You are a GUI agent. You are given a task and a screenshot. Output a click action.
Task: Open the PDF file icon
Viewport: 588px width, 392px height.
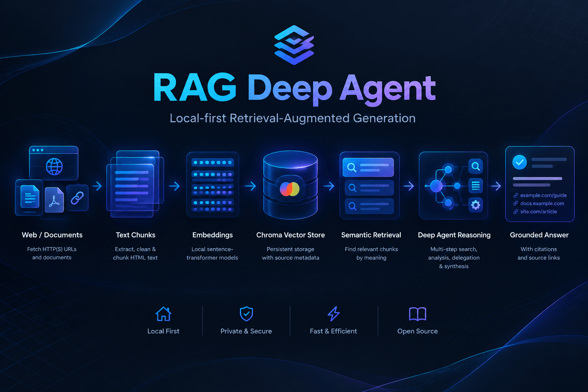coord(54,199)
